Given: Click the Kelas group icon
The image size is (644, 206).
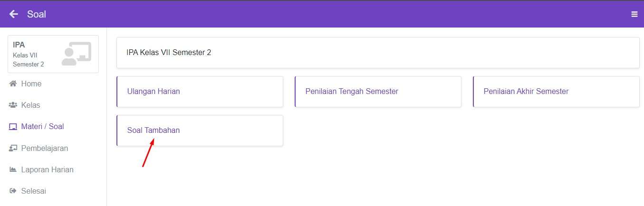Looking at the screenshot, I should [13, 105].
